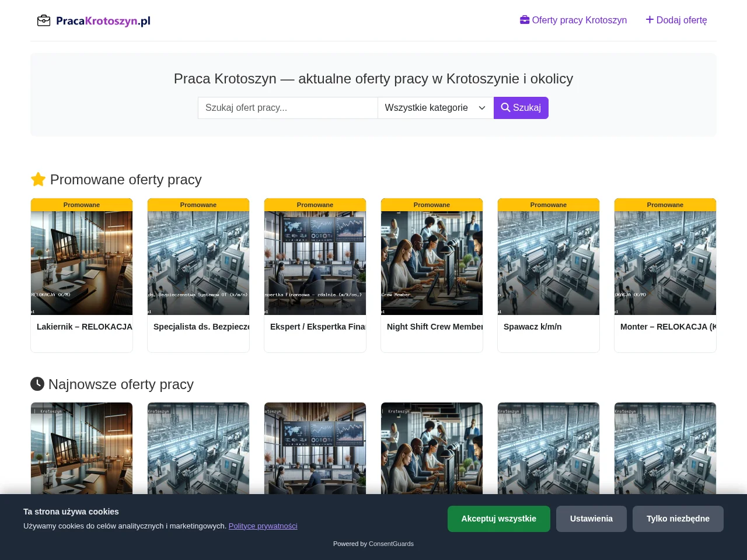
Task: Click the star icon beside Promowane oferty pracy
Action: pyautogui.click(x=38, y=179)
